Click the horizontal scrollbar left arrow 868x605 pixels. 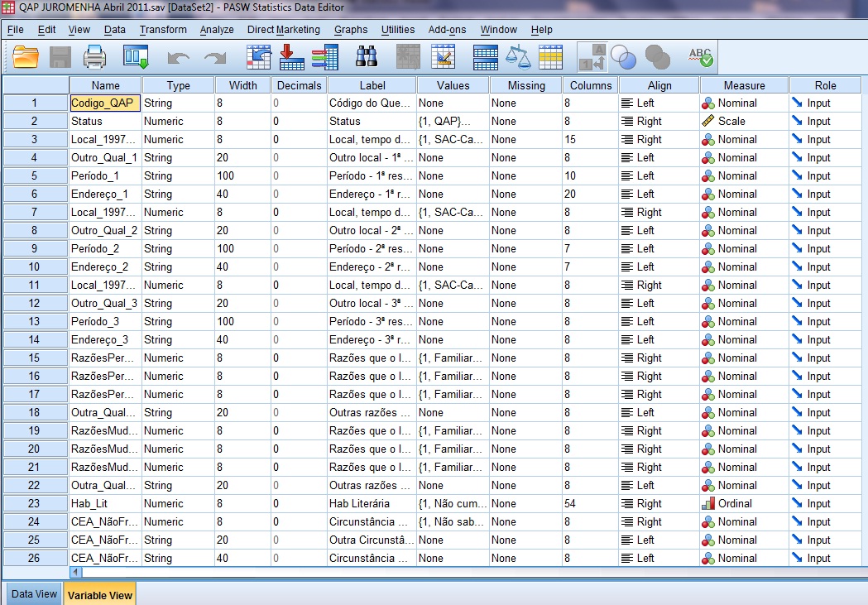click(76, 572)
